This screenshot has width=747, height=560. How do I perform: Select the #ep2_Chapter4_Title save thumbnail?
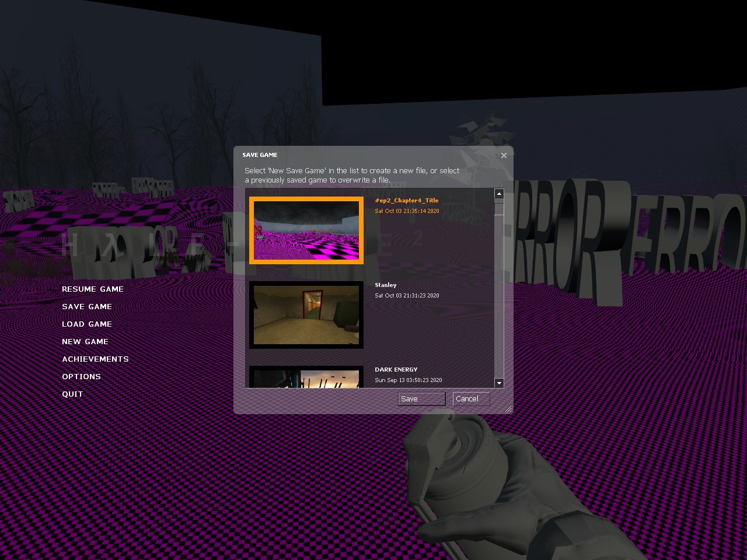point(306,230)
